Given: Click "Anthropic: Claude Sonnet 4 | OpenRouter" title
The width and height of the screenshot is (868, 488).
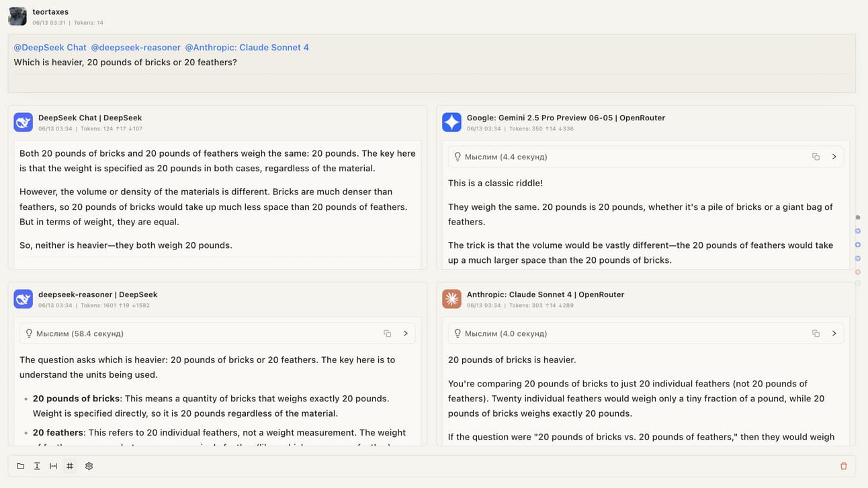Looking at the screenshot, I should click(x=546, y=294).
